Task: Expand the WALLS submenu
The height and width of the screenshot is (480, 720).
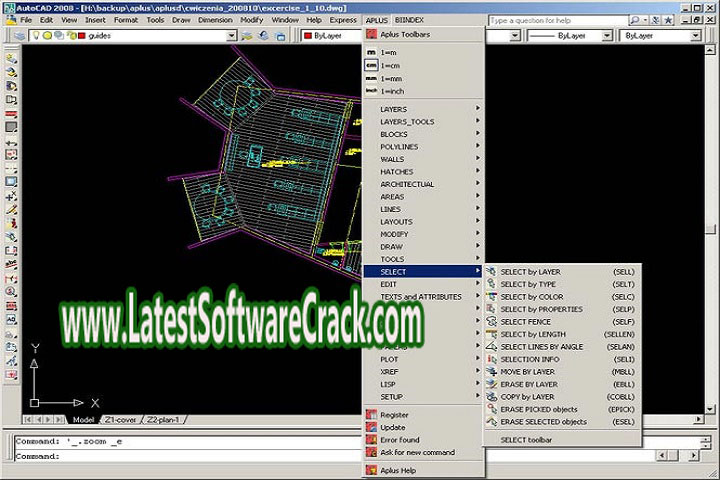Action: [x=423, y=159]
